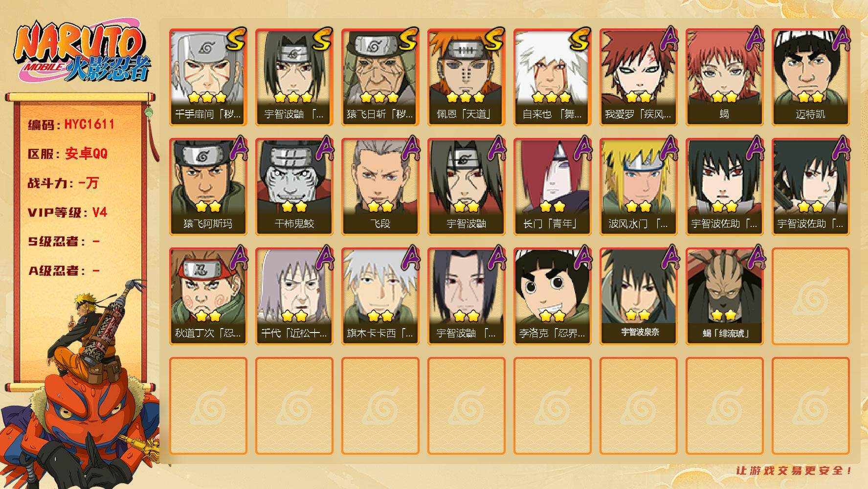Click the three stars on 自来也 card
Image resolution: width=868 pixels, height=489 pixels.
552,97
